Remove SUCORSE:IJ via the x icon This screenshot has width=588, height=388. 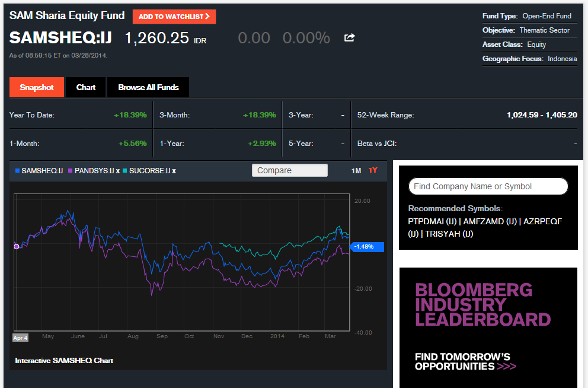click(x=172, y=170)
